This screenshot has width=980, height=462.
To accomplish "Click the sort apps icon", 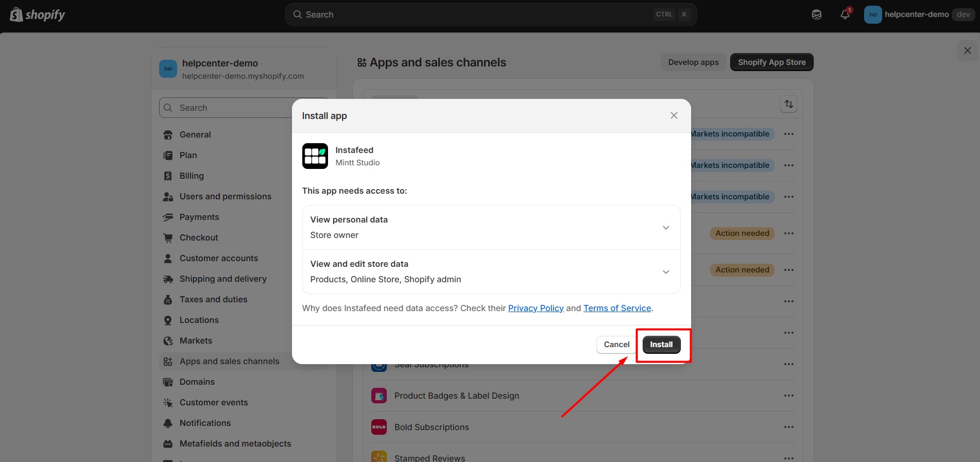I will coord(789,104).
